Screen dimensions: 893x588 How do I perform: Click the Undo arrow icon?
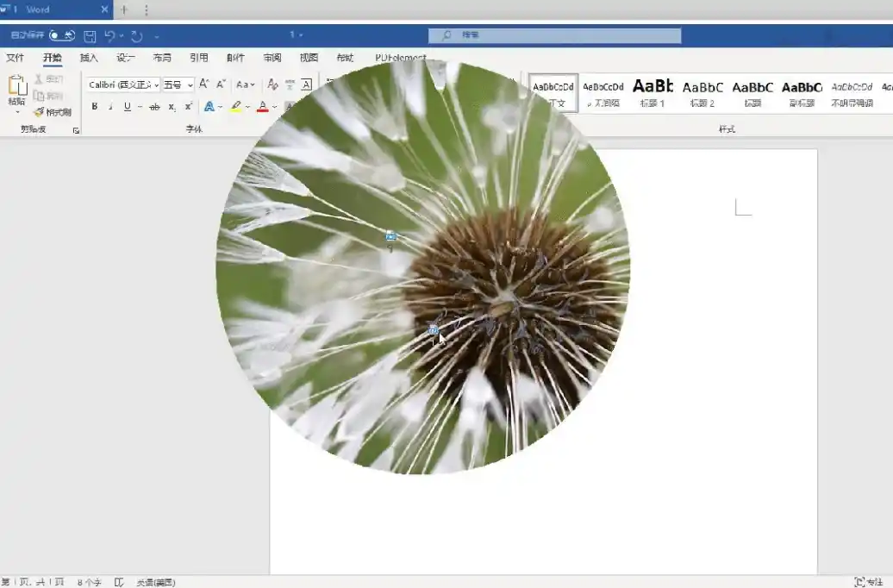[x=109, y=35]
